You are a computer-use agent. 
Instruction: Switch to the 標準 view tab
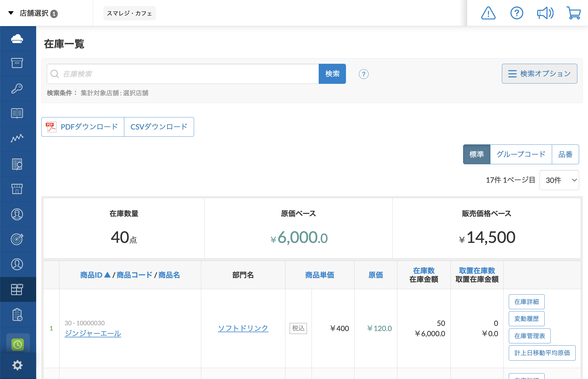[x=477, y=154]
